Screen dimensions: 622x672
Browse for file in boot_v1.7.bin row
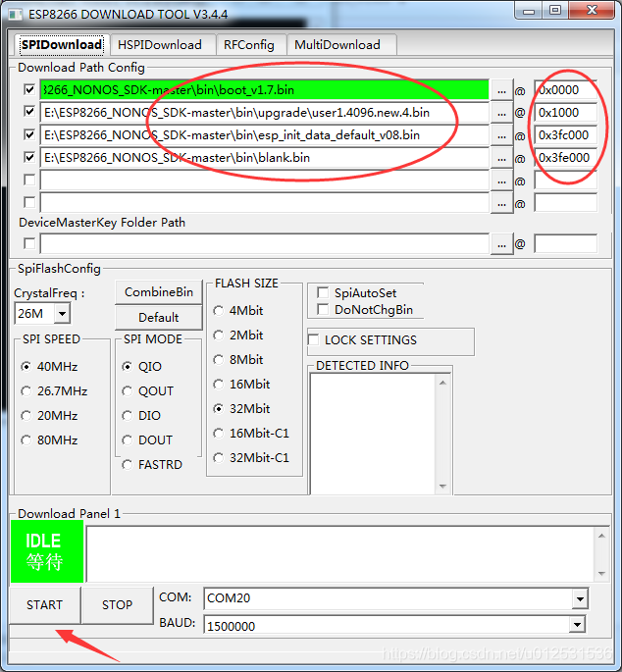click(x=501, y=90)
